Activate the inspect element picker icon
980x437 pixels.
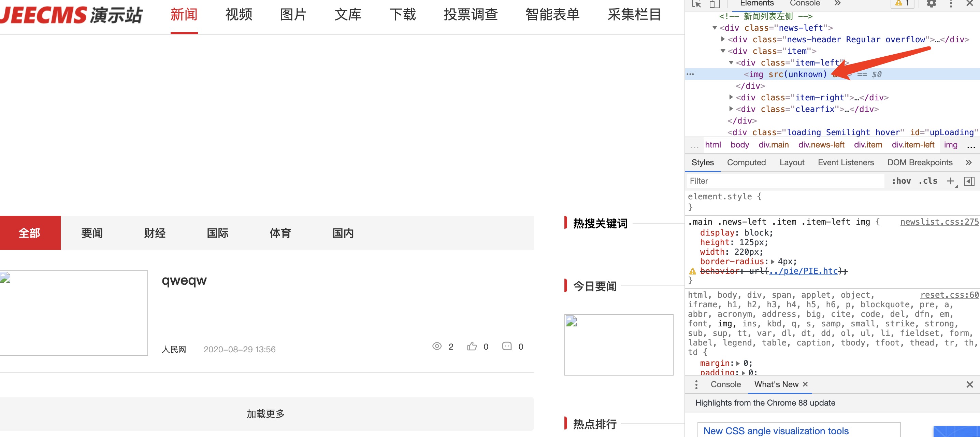[x=696, y=4]
